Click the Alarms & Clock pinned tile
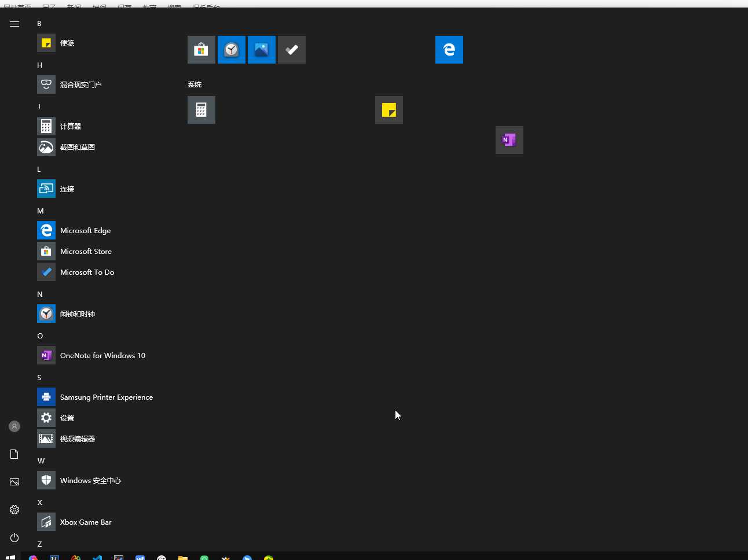This screenshot has width=748, height=560. 232,50
